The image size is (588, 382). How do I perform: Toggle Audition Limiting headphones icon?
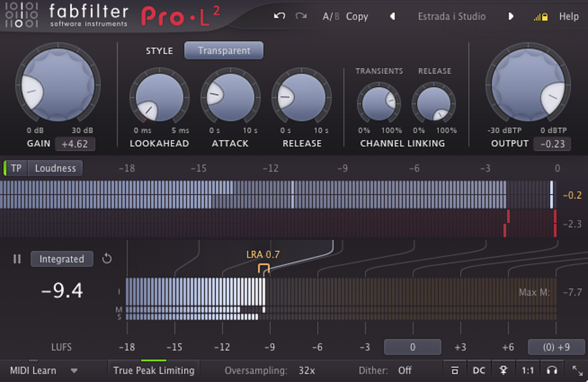pos(552,371)
